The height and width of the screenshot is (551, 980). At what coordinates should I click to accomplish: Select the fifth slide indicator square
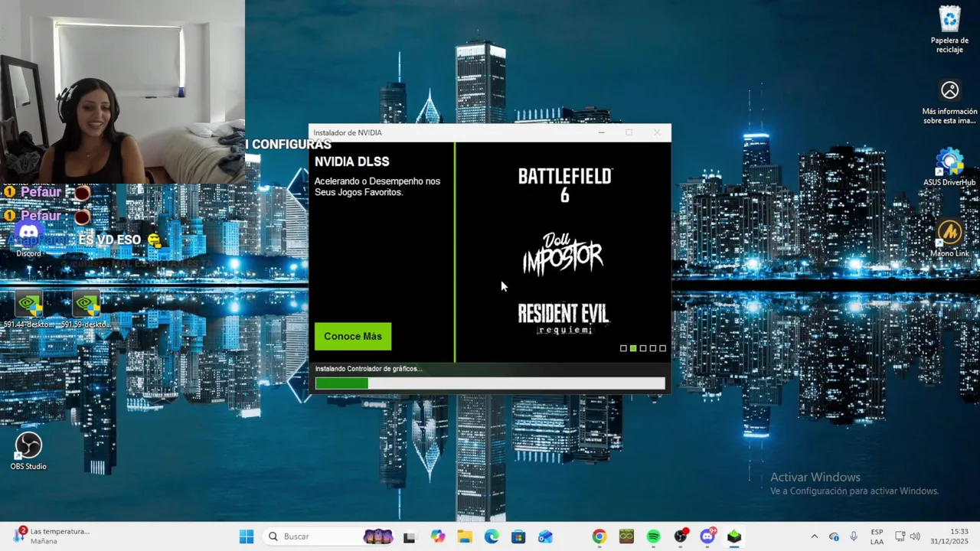pyautogui.click(x=663, y=348)
